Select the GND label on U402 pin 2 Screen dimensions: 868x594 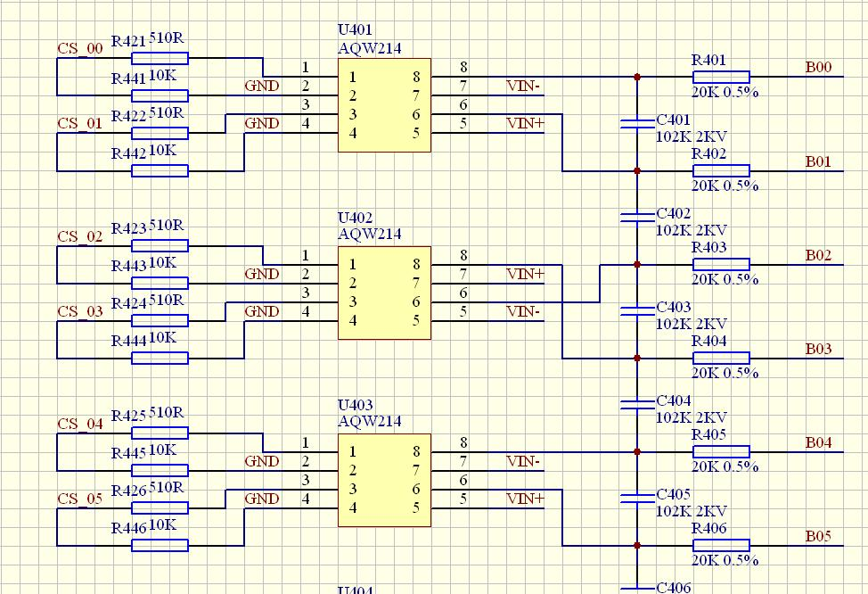coord(262,274)
